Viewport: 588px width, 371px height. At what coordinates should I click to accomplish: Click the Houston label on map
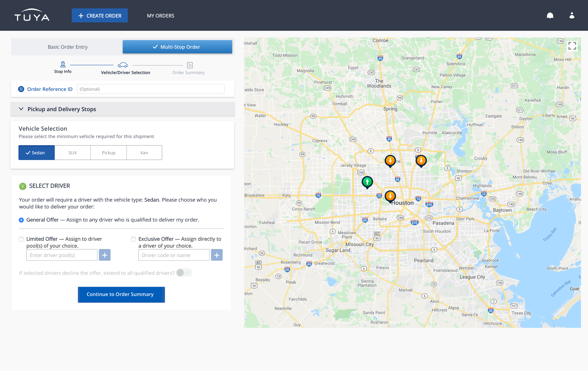pyautogui.click(x=402, y=203)
